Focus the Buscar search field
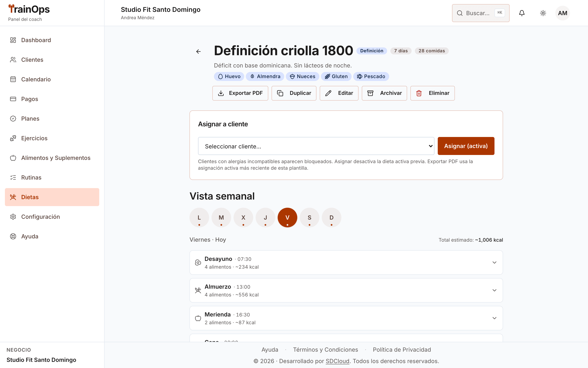588x368 pixels. point(481,13)
